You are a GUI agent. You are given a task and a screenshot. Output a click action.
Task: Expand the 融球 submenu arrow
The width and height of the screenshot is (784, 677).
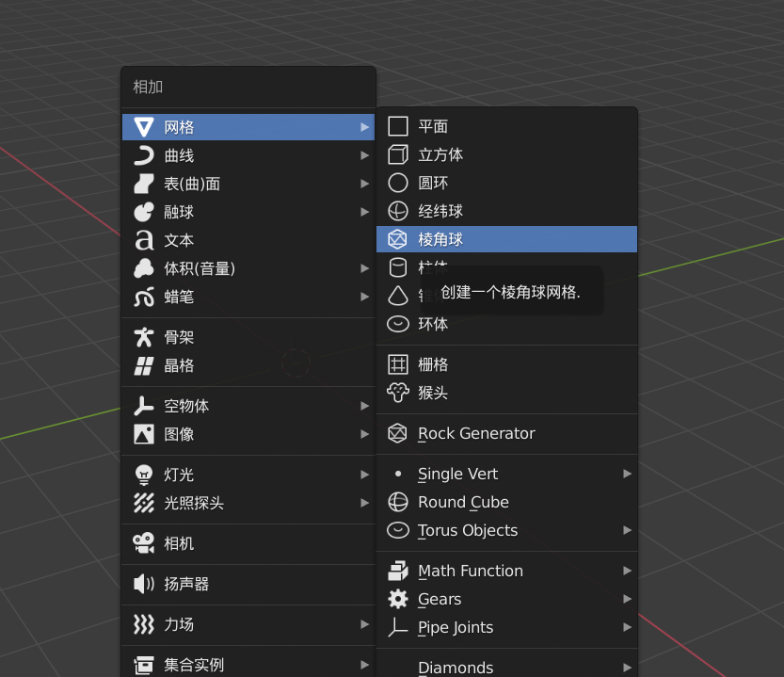(365, 212)
